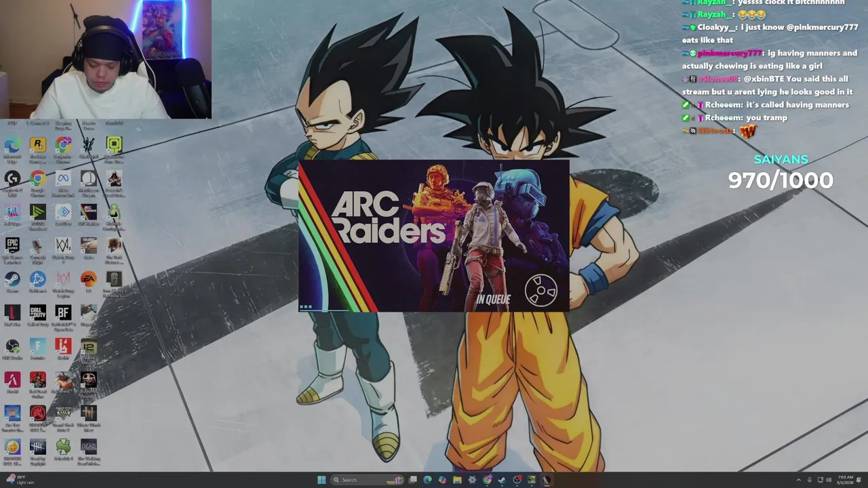Screen dimensions: 868x488
Task: Open the Watch Dogs 2 shortcut
Action: (63, 251)
